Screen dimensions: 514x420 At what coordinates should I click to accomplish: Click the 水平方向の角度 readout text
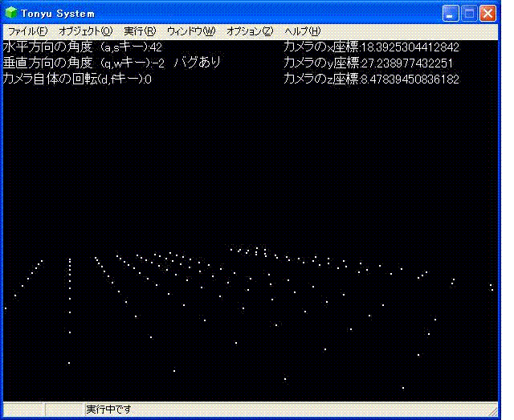point(83,47)
